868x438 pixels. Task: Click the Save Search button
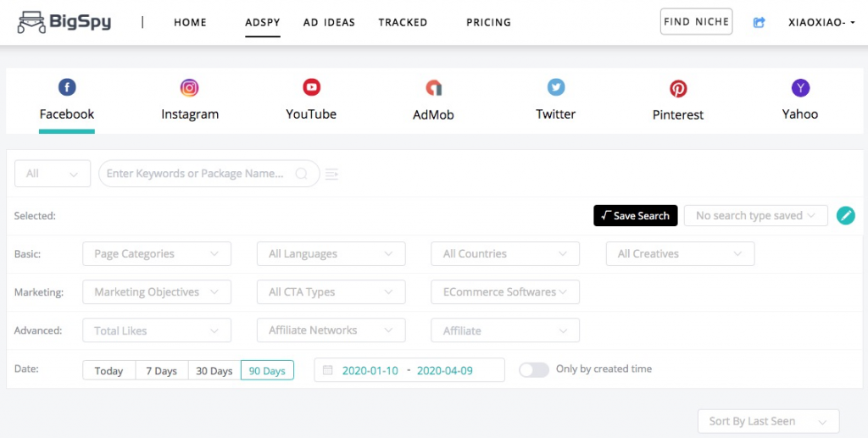pyautogui.click(x=636, y=216)
